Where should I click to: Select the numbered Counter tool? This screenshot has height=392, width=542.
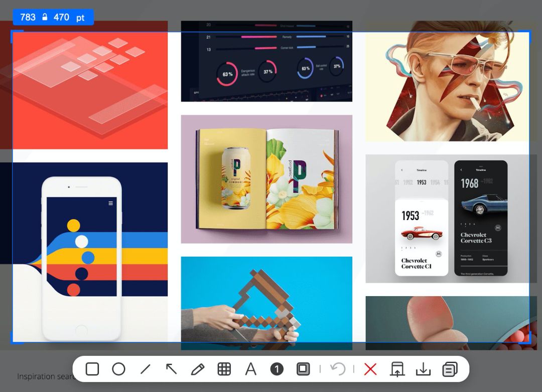[276, 368]
